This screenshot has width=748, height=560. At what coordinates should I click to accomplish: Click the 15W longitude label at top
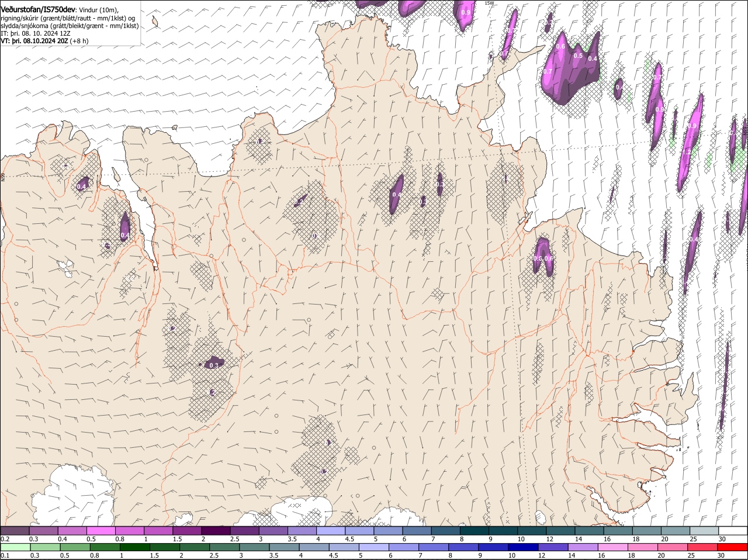(489, 3)
